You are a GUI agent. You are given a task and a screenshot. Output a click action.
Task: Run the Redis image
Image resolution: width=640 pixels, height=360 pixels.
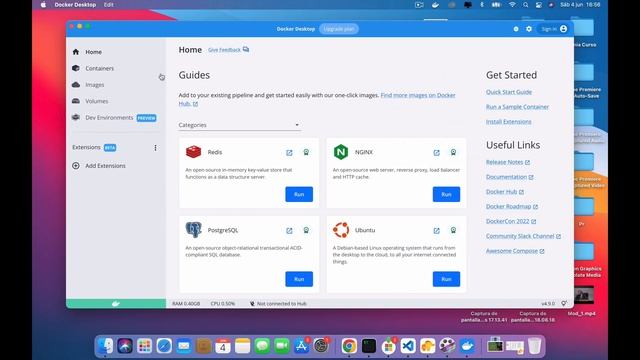tap(299, 194)
